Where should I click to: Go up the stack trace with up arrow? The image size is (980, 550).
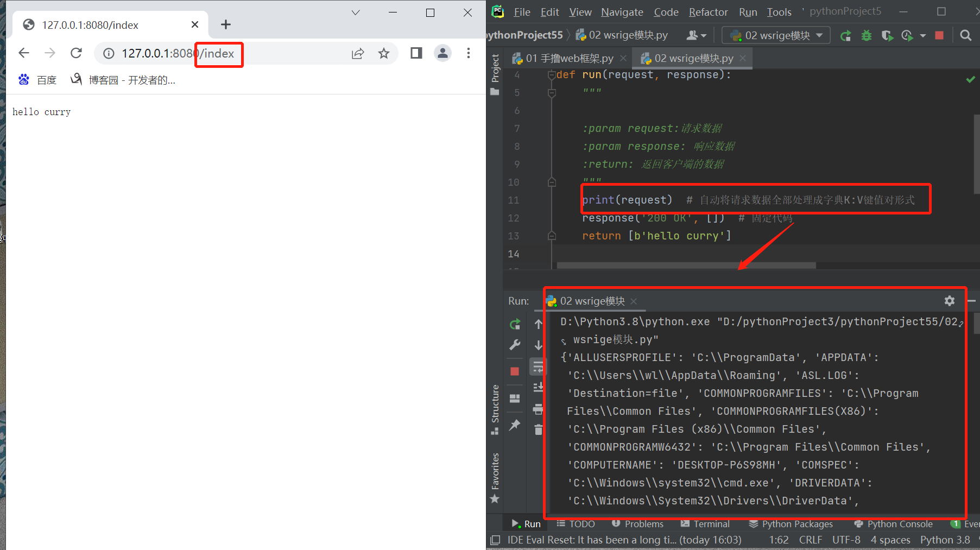538,324
